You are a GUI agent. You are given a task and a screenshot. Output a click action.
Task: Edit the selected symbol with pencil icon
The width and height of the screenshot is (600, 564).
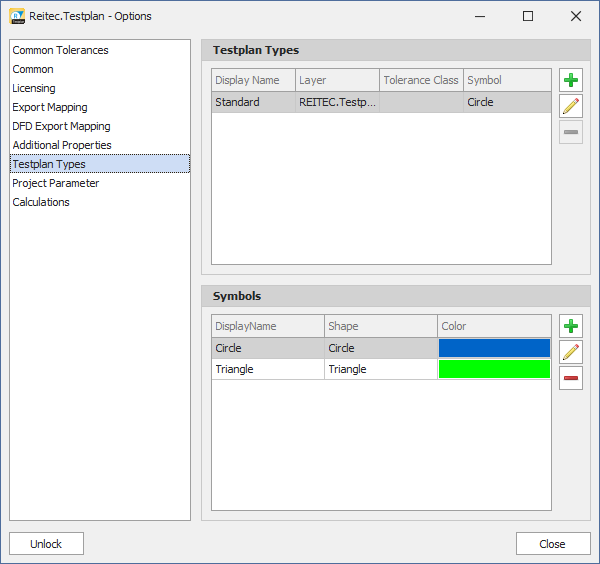(571, 352)
